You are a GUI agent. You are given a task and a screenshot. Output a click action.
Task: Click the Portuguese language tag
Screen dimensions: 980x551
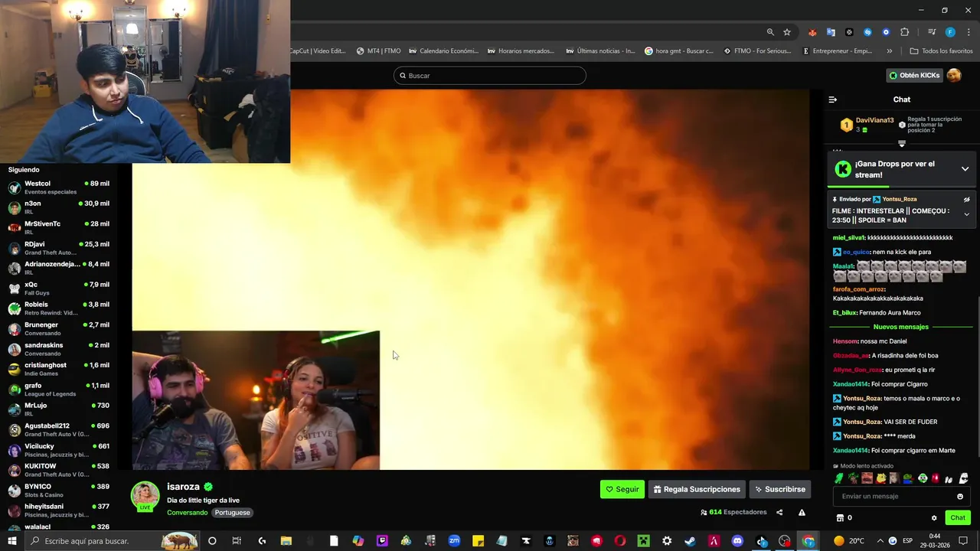coord(232,513)
